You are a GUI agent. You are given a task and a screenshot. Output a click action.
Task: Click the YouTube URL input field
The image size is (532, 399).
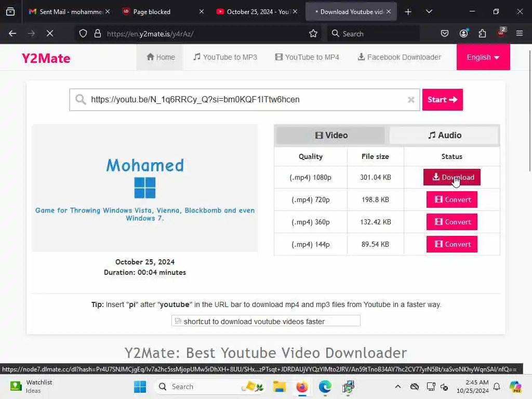244,100
